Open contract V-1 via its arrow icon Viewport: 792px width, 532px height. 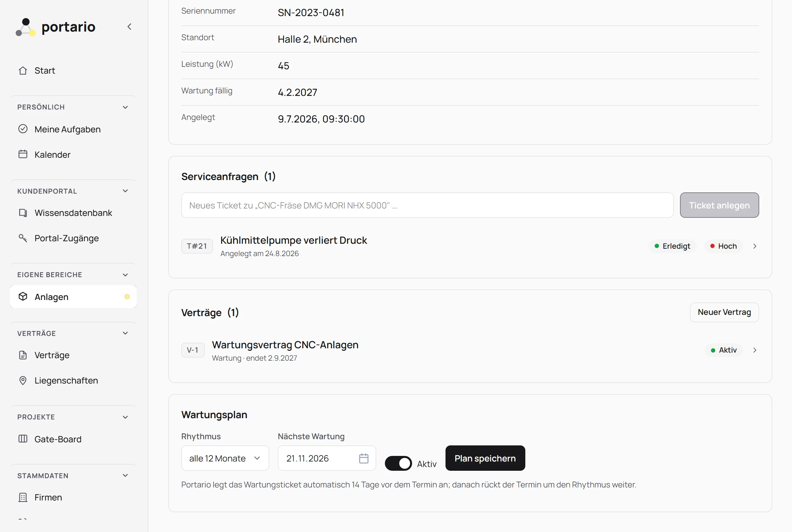click(754, 350)
